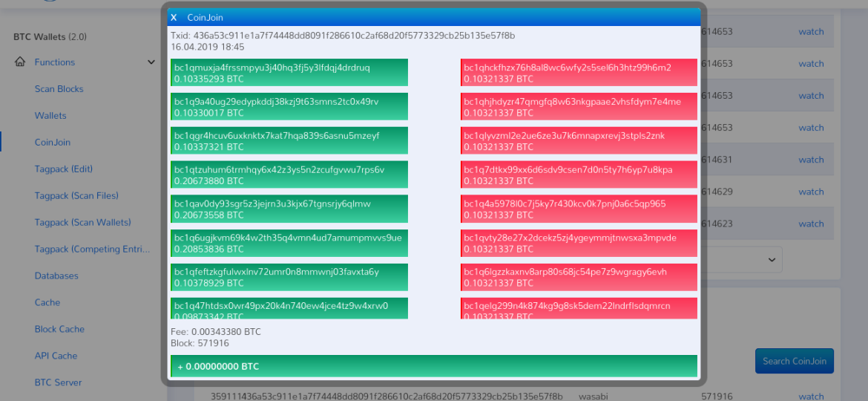This screenshot has height=401, width=868.
Task: Open Databases in sidebar
Action: click(x=56, y=276)
